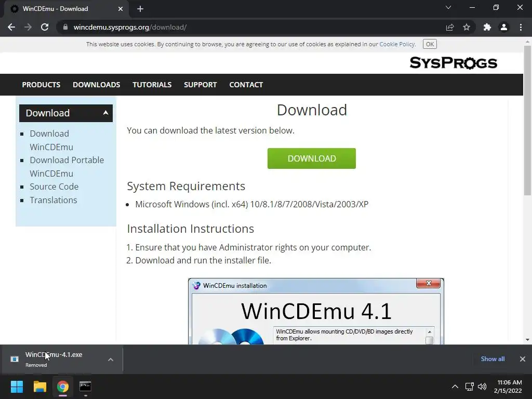
Task: Show hidden system tray icons
Action: point(455,387)
